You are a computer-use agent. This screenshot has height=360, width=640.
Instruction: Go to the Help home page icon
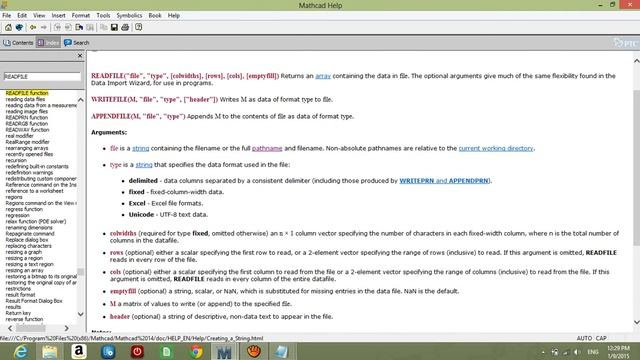point(8,27)
